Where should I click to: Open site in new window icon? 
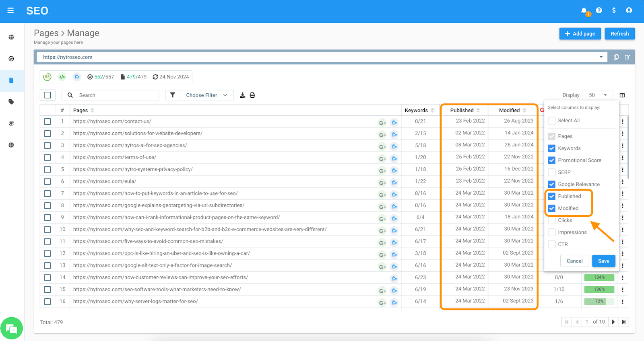(x=627, y=57)
